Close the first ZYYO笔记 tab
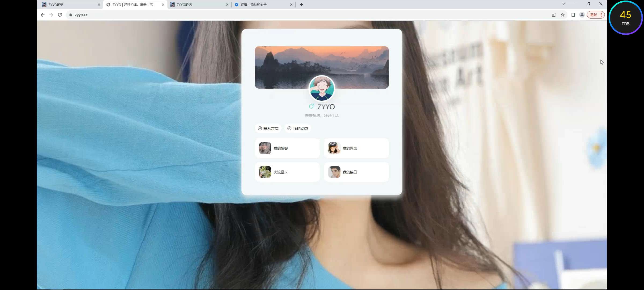The height and width of the screenshot is (290, 644). 99,5
